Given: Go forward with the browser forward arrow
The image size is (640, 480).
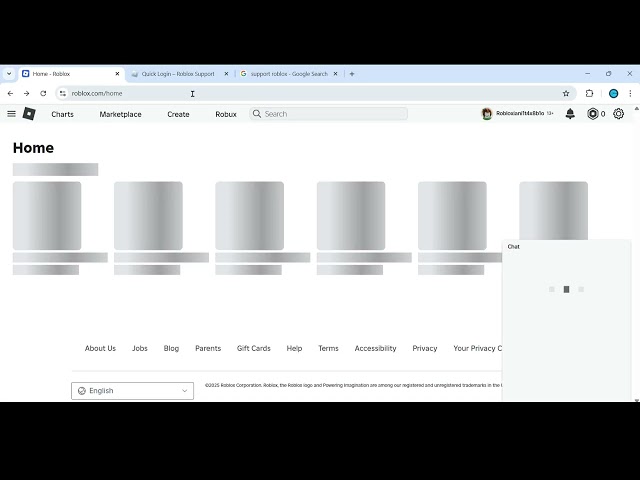Looking at the screenshot, I should click(x=27, y=93).
